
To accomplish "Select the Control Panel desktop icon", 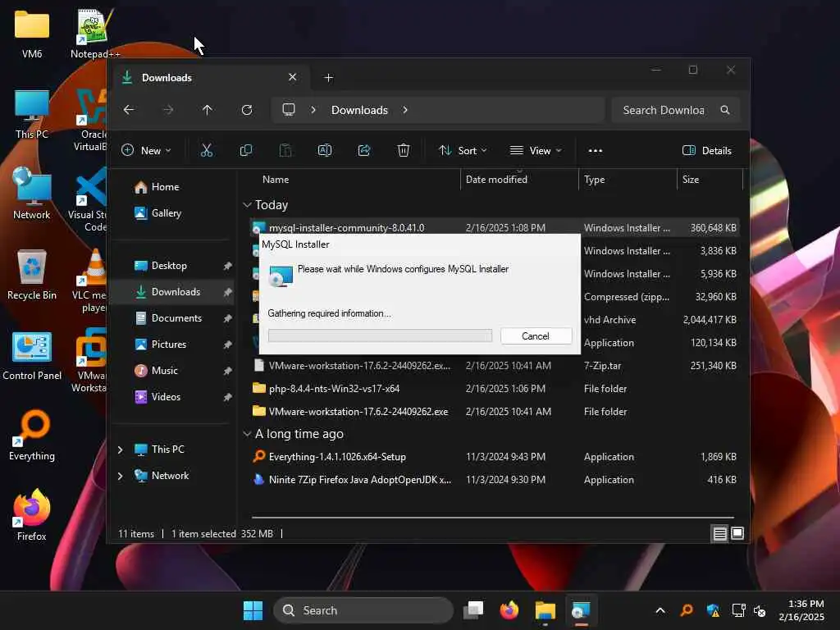I will [32, 355].
